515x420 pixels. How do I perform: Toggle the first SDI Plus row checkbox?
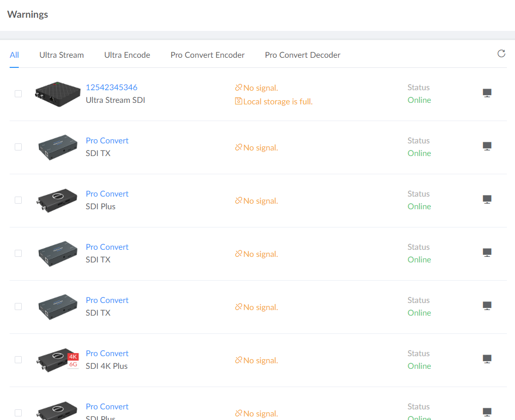pos(18,200)
